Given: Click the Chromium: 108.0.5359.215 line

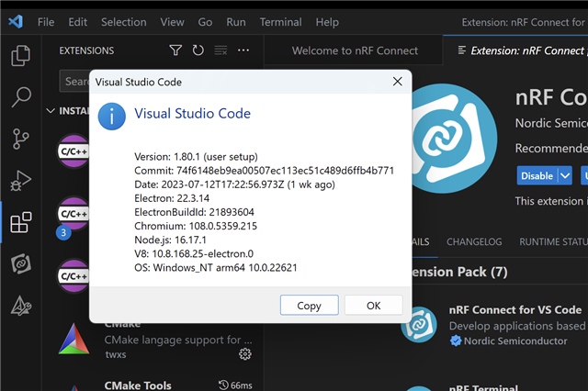Looking at the screenshot, I should click(x=196, y=226).
